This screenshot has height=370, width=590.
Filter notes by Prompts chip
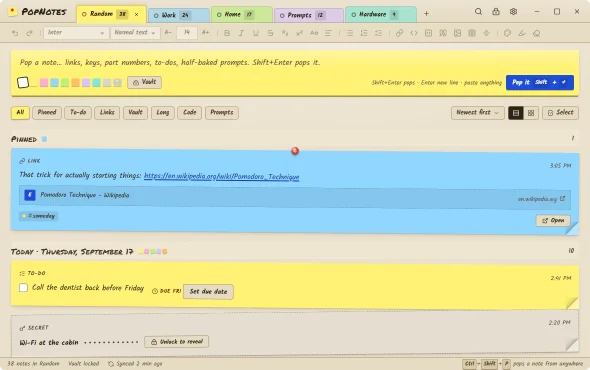(222, 113)
